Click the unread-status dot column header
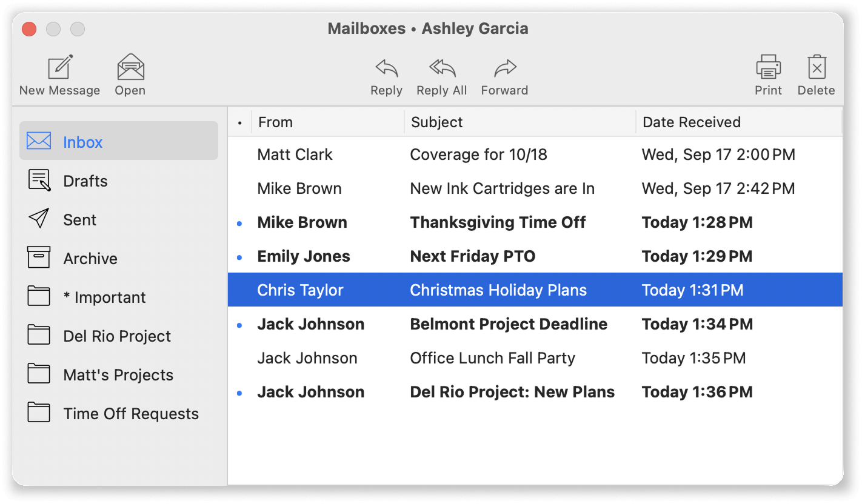 [239, 123]
